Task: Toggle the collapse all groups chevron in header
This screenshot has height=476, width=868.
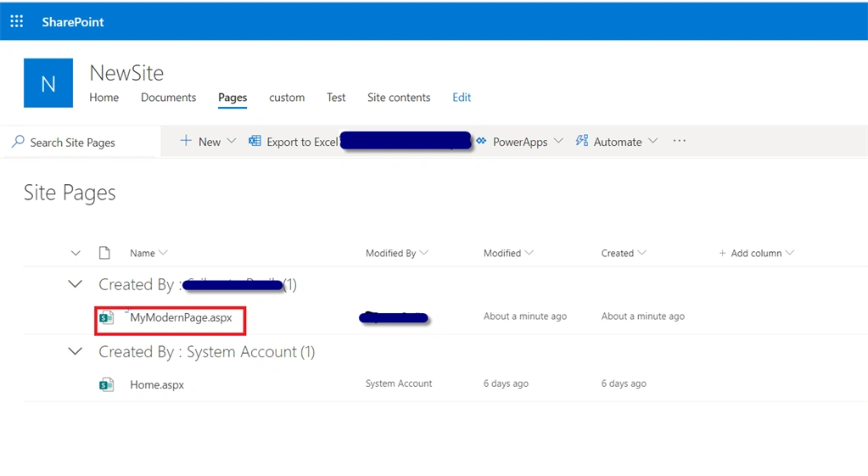Action: 76,254
